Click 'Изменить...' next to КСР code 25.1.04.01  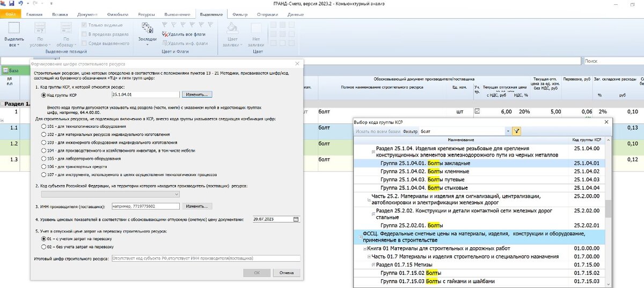[x=197, y=94]
